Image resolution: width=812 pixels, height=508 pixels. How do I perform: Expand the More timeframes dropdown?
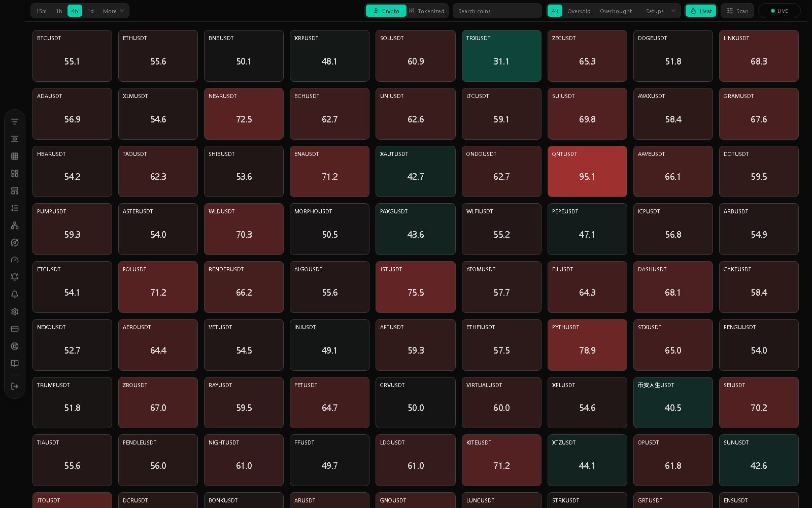click(x=113, y=11)
